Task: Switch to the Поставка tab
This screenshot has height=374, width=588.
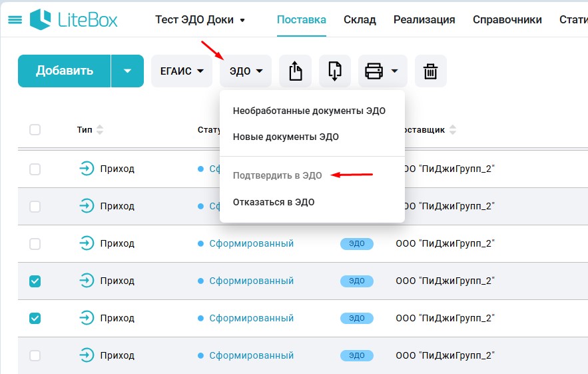Action: 302,19
